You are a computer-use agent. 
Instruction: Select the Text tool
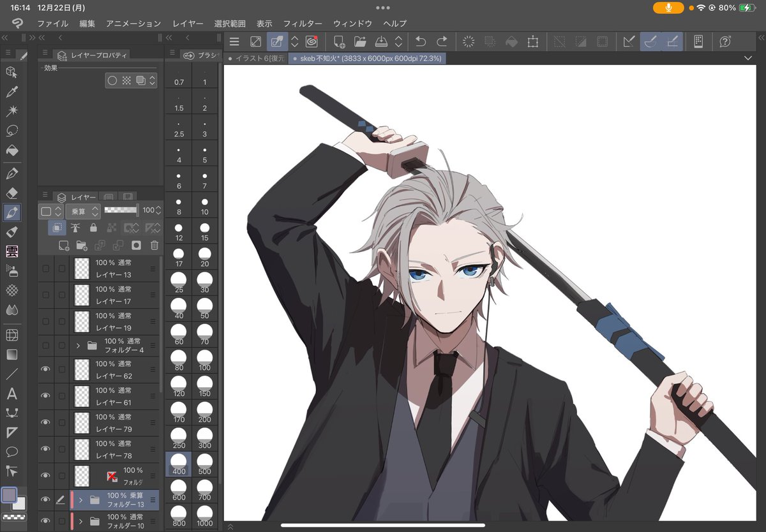coord(11,394)
